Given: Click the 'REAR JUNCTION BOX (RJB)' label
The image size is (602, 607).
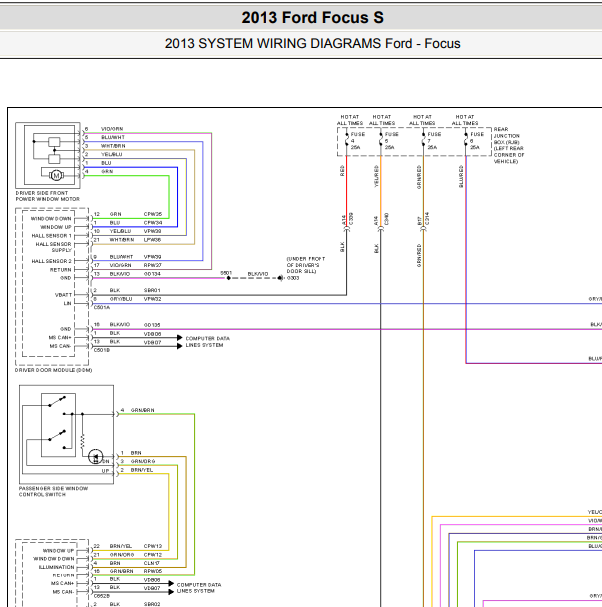Looking at the screenshot, I should tap(509, 145).
